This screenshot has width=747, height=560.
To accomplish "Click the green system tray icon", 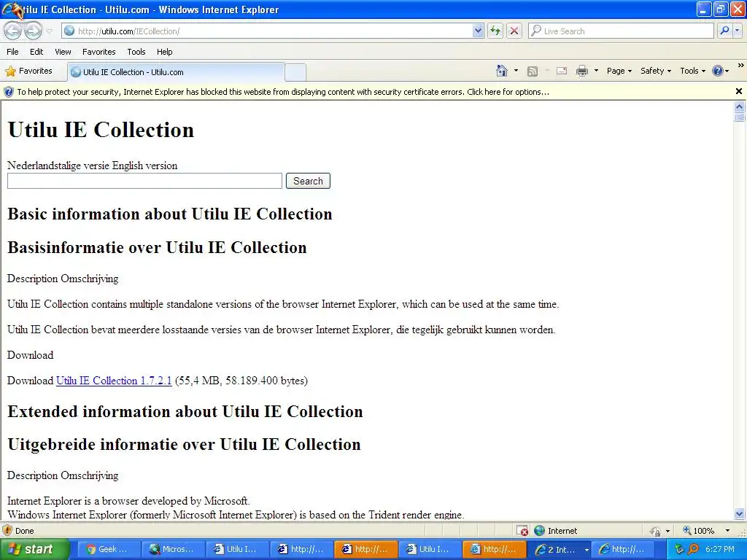I will [x=679, y=549].
